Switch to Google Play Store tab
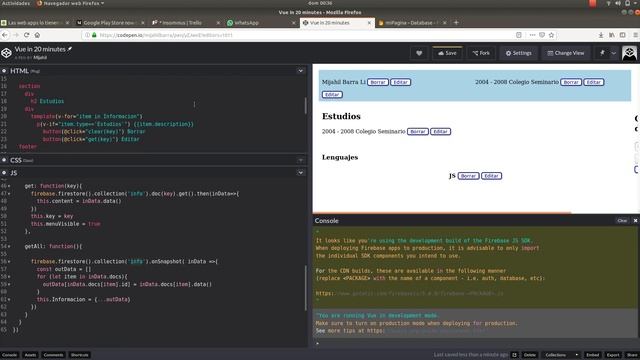640x360 pixels. (110, 23)
